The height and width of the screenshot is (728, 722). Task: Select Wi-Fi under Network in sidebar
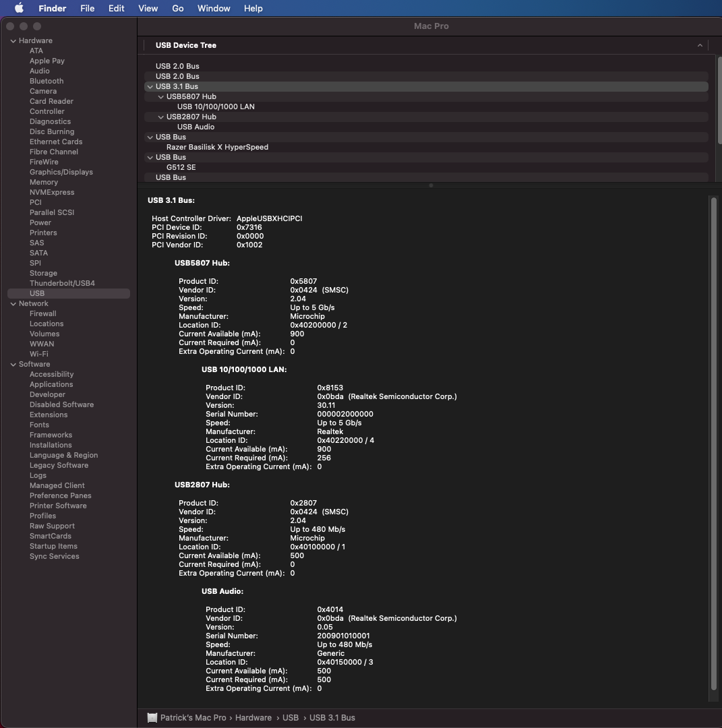click(39, 354)
